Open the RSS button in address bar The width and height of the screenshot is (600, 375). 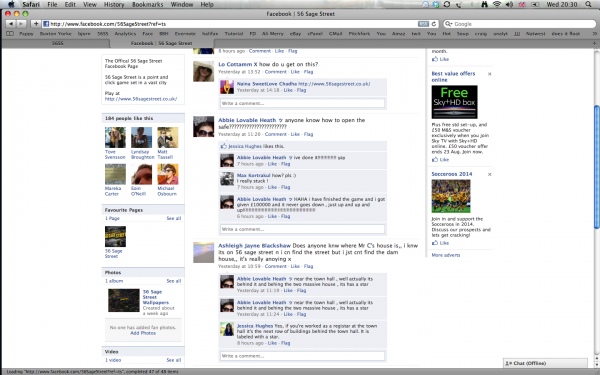click(x=423, y=24)
